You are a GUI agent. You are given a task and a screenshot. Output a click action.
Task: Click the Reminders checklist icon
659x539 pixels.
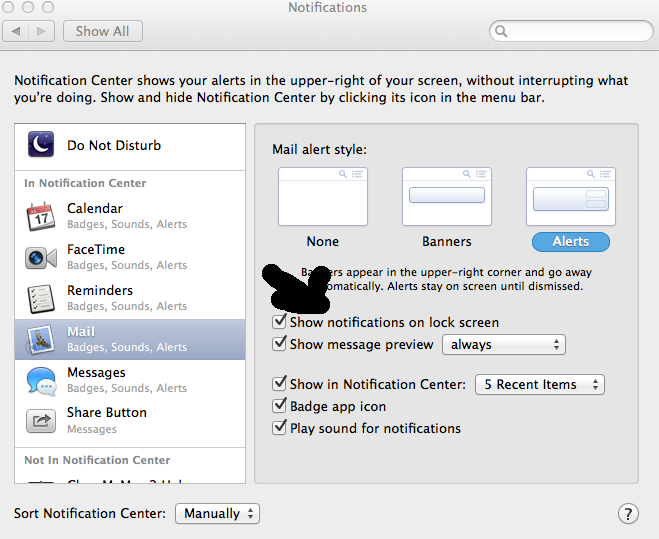(41, 299)
